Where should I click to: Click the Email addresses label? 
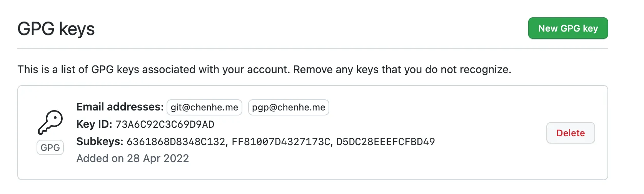(x=120, y=107)
